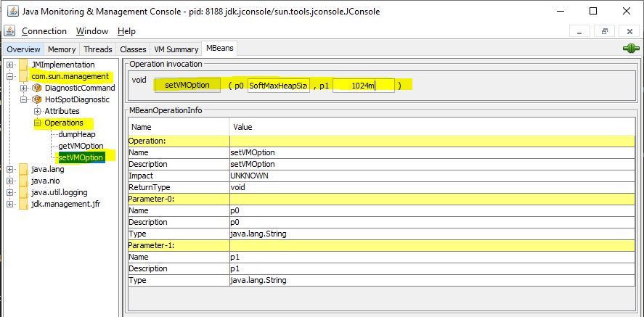Screen dimensions: 644x317
Task: Minimize the main JConsole window
Action: point(561,11)
